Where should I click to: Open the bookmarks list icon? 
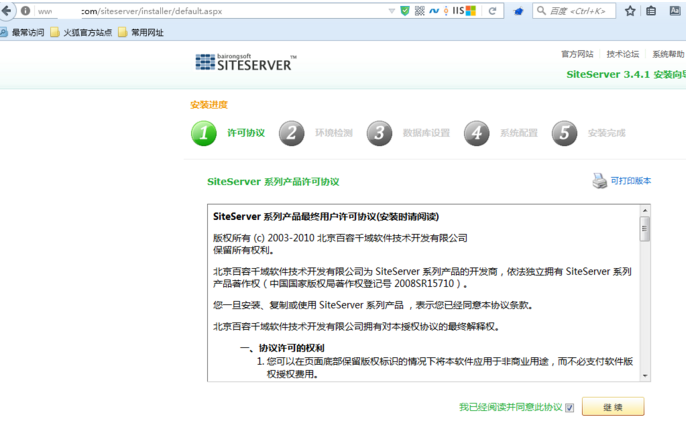651,11
